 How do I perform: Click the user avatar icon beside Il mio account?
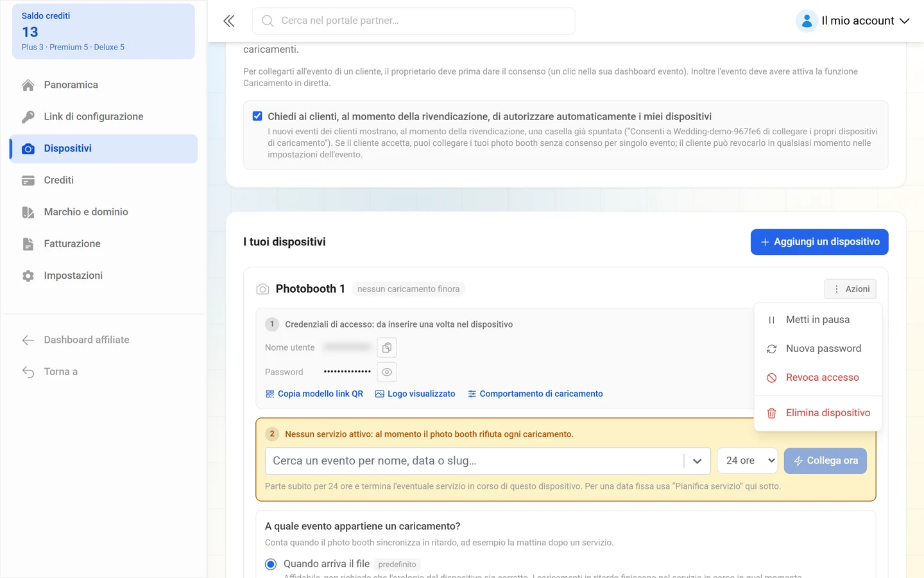[807, 21]
